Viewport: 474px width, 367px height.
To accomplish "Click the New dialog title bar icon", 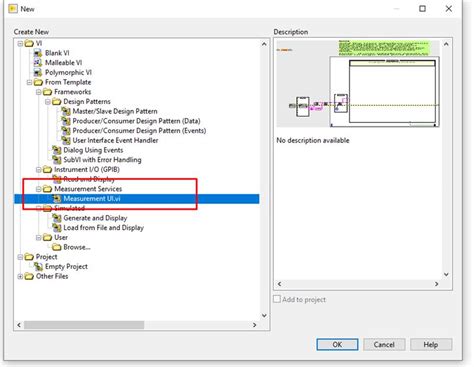I will point(13,9).
